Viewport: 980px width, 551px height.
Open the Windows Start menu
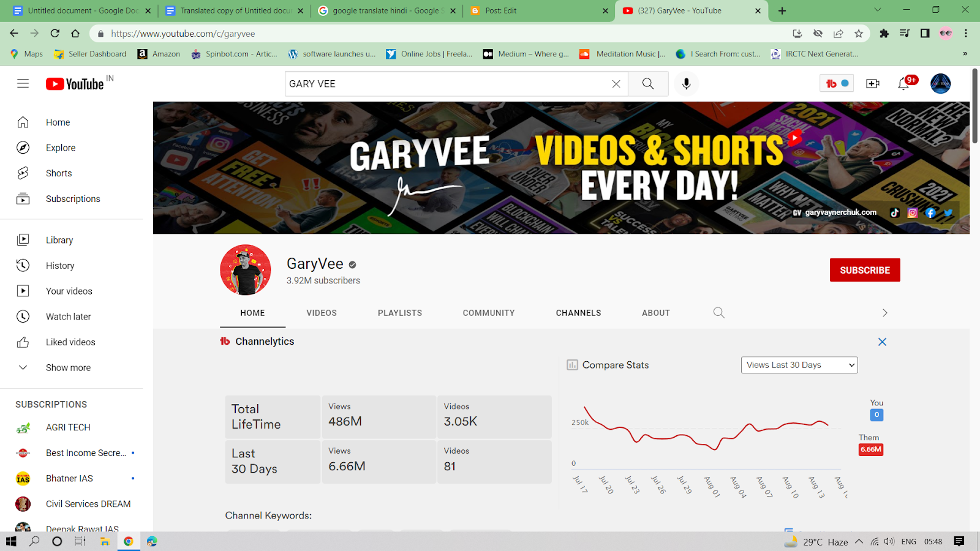tap(11, 541)
